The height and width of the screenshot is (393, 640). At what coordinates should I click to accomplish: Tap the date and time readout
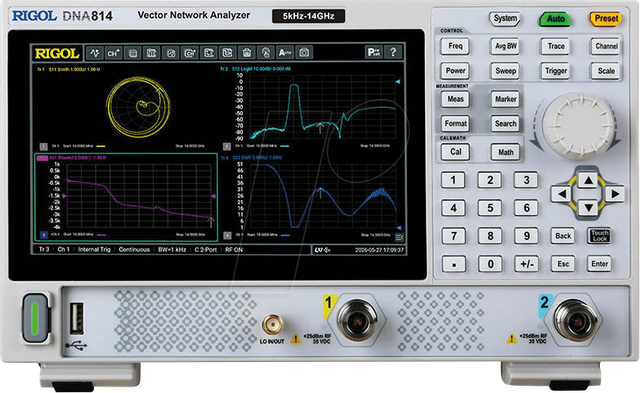click(x=379, y=250)
